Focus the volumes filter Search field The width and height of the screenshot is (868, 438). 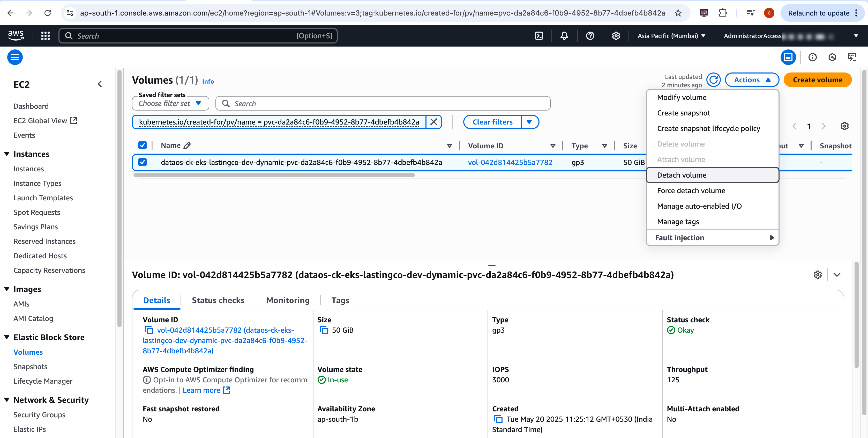click(383, 104)
